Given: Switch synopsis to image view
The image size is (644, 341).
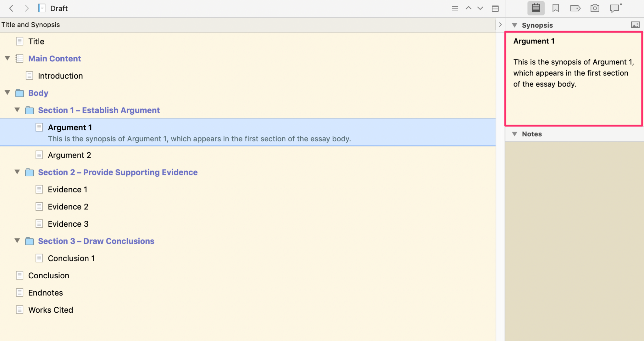Looking at the screenshot, I should (x=636, y=25).
